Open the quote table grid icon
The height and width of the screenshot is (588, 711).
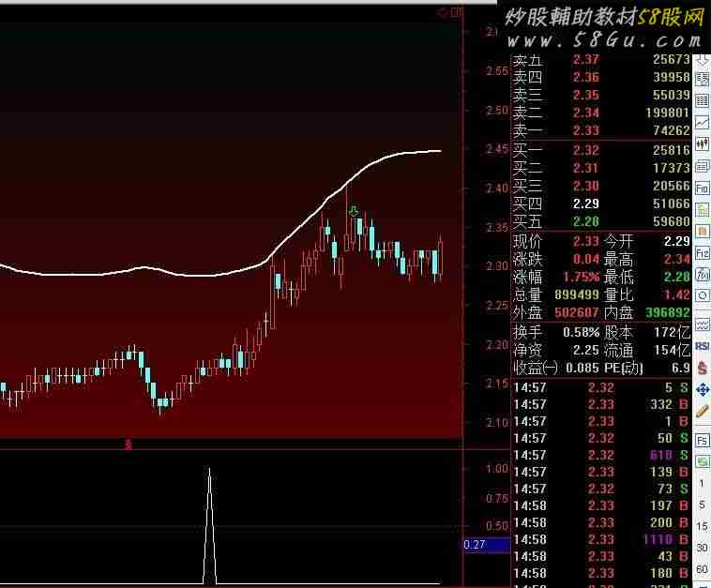[703, 100]
